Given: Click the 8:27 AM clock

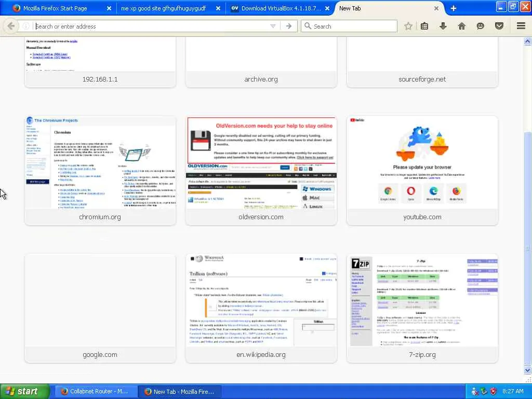Looking at the screenshot, I should point(513,392).
